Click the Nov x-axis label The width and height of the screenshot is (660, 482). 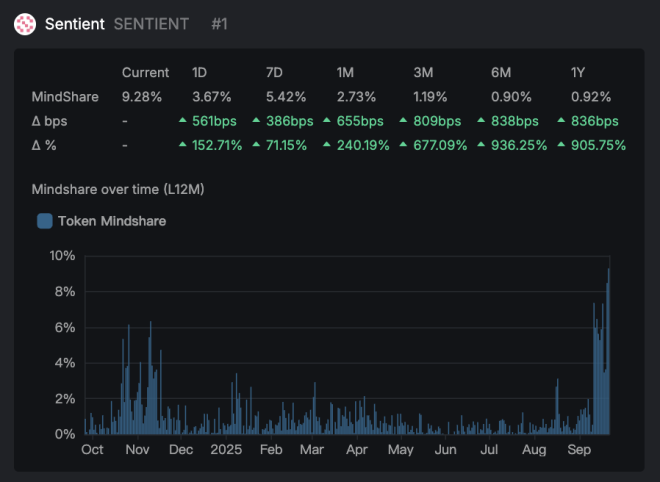(x=137, y=450)
